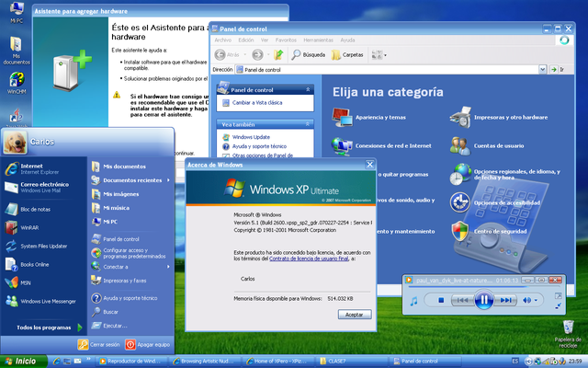Click the Atrás back arrow in Panel de control
588x368 pixels.
click(x=220, y=55)
